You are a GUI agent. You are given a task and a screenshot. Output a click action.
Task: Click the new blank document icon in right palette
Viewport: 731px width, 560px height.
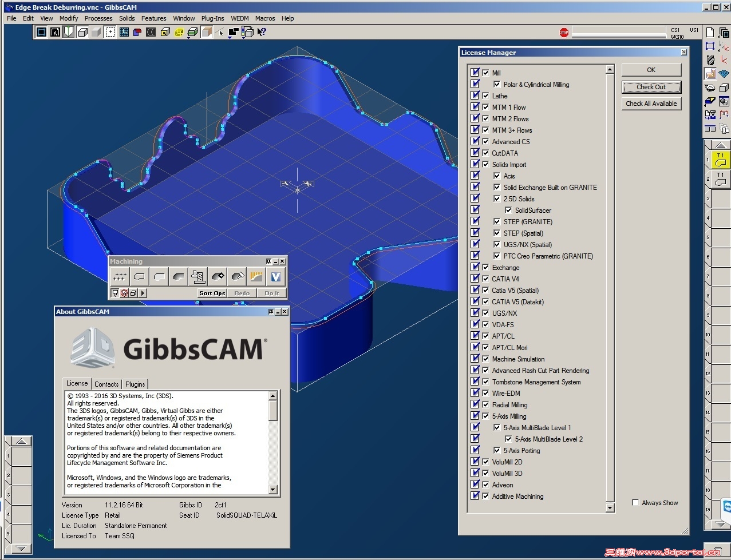click(x=710, y=32)
